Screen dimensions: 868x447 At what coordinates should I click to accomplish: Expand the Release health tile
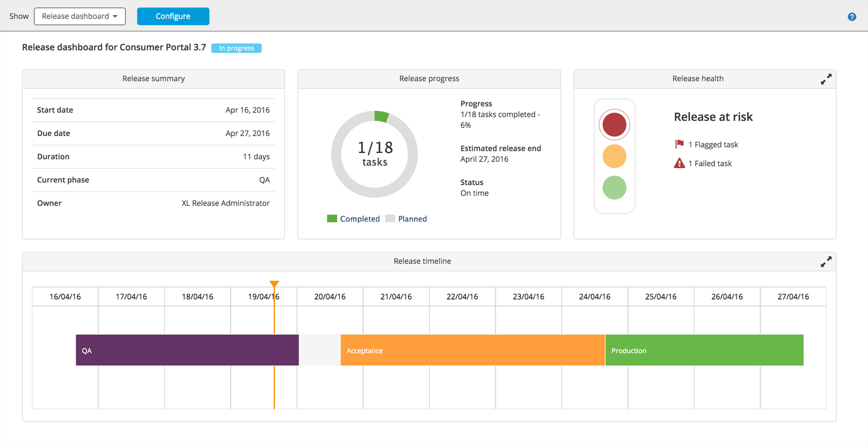pos(826,79)
